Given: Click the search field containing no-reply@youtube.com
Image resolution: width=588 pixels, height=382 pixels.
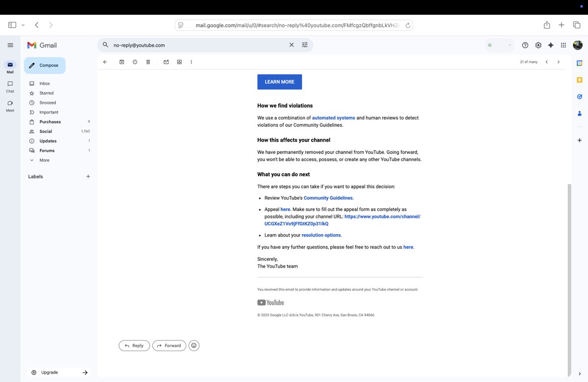Looking at the screenshot, I should pyautogui.click(x=198, y=45).
